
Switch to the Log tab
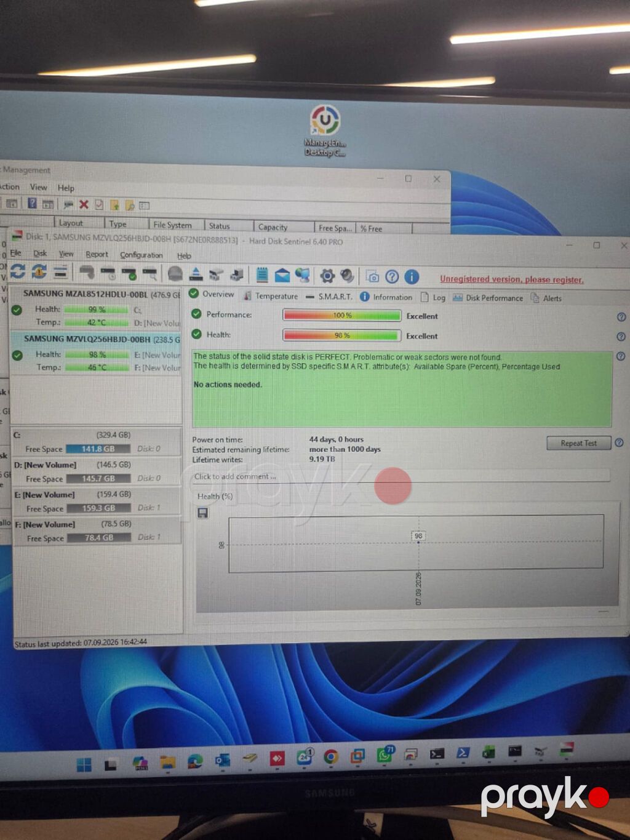pyautogui.click(x=433, y=297)
